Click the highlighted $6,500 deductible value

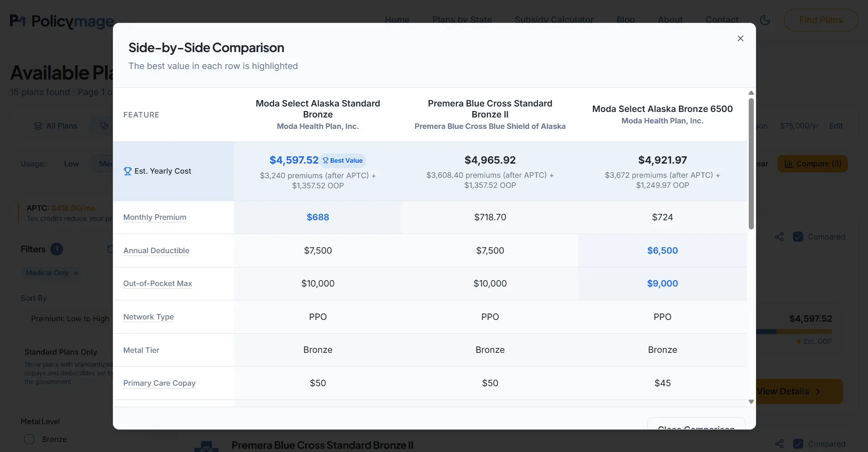(x=662, y=250)
